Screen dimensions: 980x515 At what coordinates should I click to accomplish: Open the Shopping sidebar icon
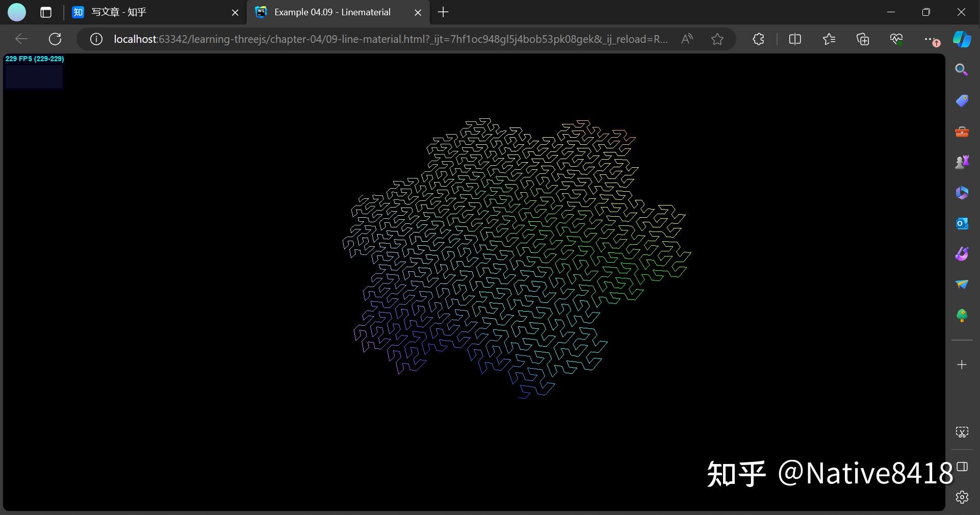(x=962, y=100)
